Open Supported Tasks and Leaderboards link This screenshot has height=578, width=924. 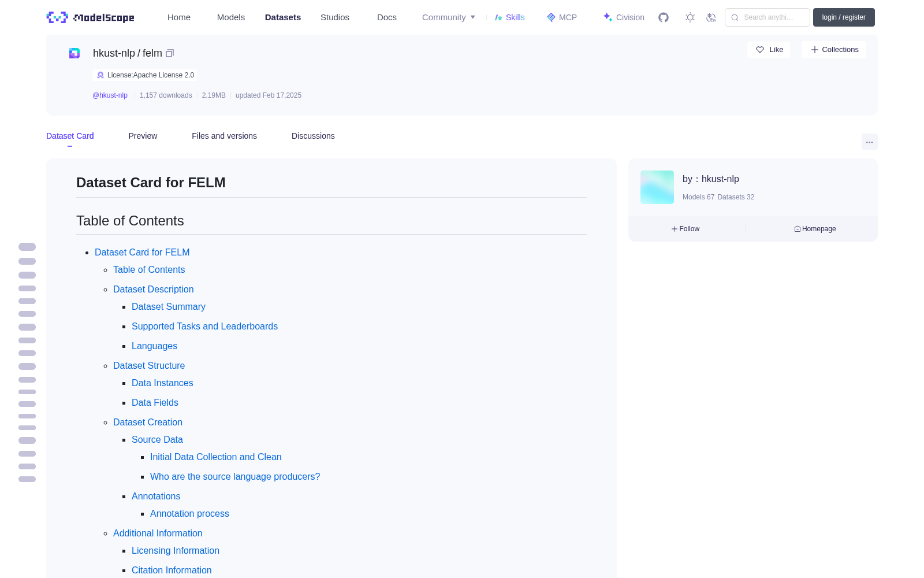[x=204, y=326]
